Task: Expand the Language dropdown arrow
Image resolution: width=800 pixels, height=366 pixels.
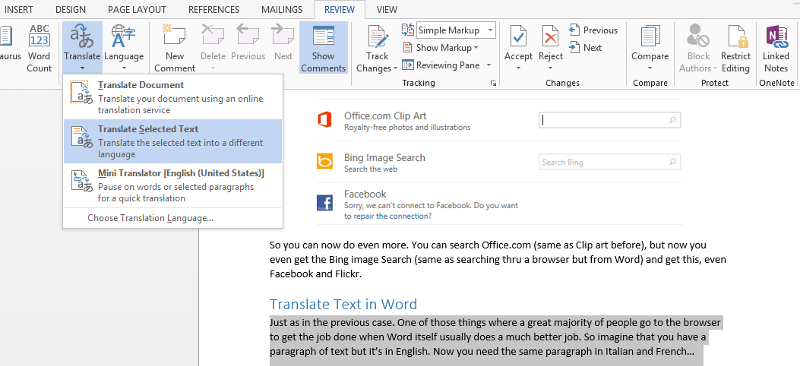Action: 123,68
